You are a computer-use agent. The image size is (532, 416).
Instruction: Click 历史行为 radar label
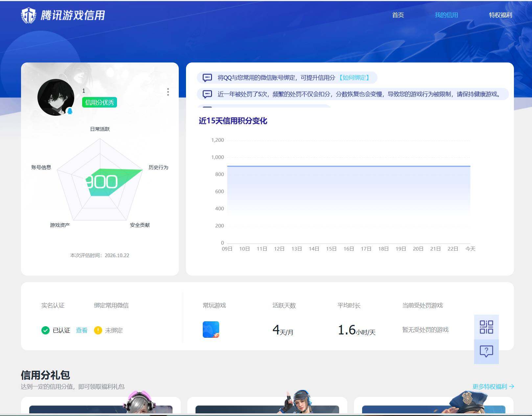(158, 167)
